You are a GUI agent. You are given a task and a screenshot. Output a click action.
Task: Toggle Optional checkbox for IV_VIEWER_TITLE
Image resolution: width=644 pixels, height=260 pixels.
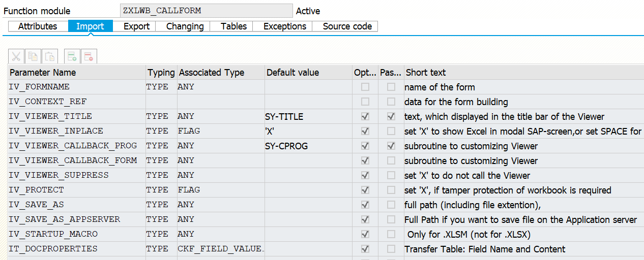[365, 116]
